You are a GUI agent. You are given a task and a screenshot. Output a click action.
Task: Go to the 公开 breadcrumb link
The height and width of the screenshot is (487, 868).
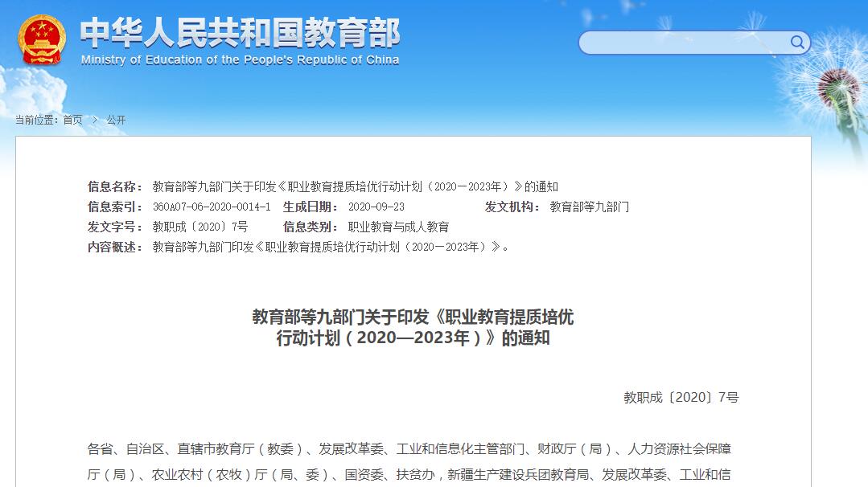(x=116, y=121)
